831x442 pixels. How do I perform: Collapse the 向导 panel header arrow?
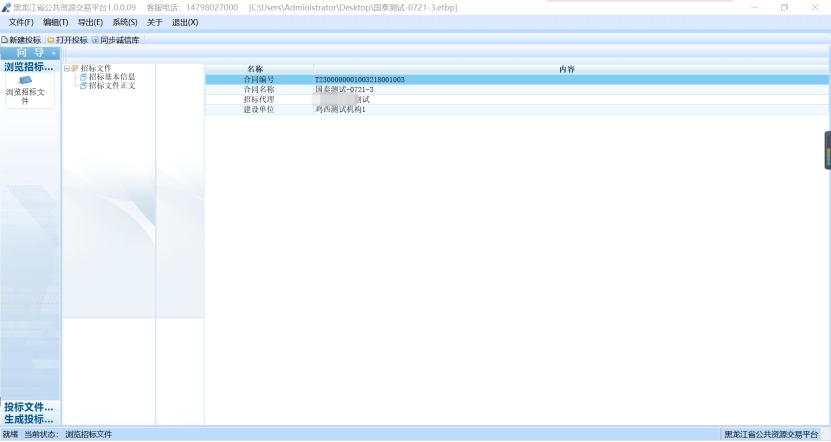(x=53, y=53)
